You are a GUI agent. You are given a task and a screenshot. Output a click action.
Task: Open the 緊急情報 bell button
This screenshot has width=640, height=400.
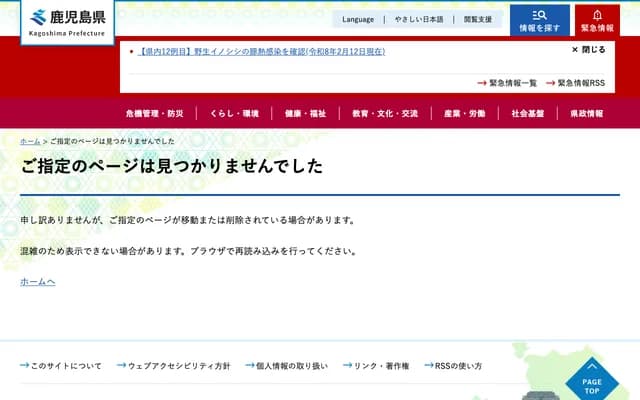pyautogui.click(x=598, y=20)
